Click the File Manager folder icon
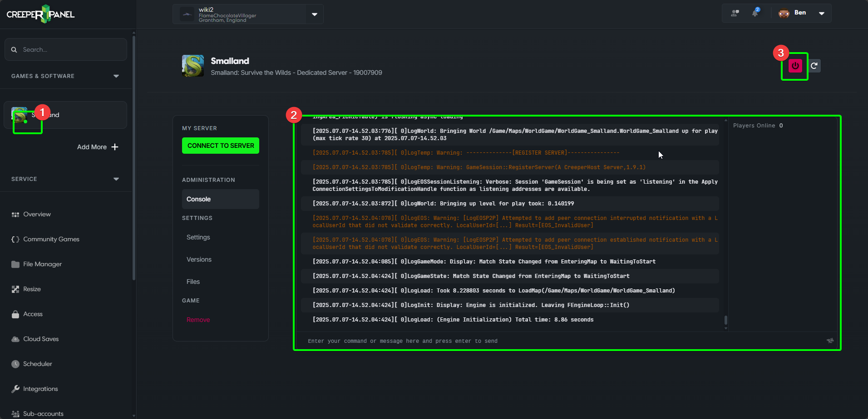The image size is (868, 419). (x=15, y=264)
